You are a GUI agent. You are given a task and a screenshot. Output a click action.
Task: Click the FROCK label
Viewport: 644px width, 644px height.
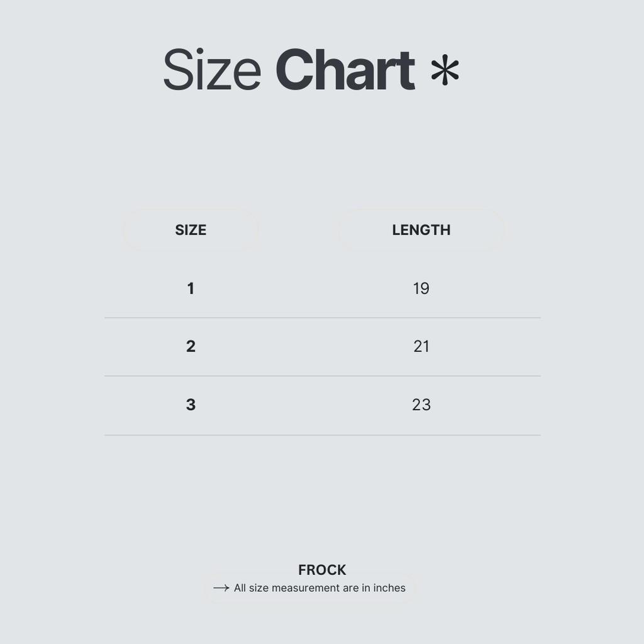[x=322, y=570]
